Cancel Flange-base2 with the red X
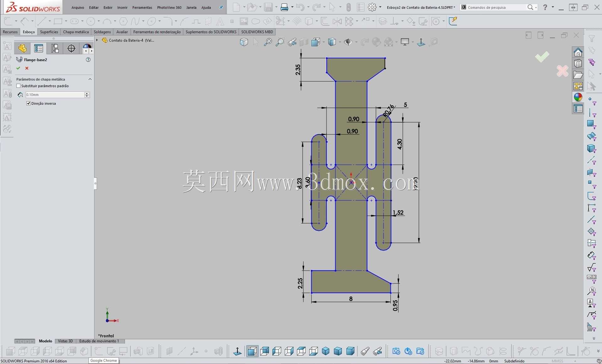The height and width of the screenshot is (364, 602). 27,68
